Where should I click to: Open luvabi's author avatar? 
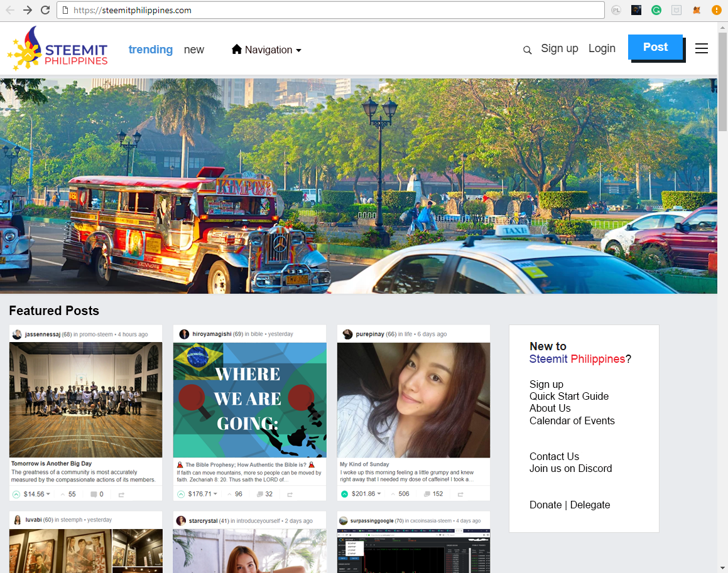(x=18, y=520)
